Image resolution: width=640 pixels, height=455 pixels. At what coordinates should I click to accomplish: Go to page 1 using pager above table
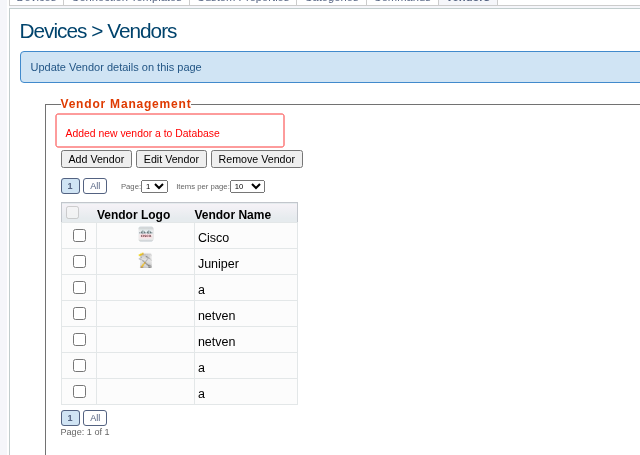click(x=70, y=186)
